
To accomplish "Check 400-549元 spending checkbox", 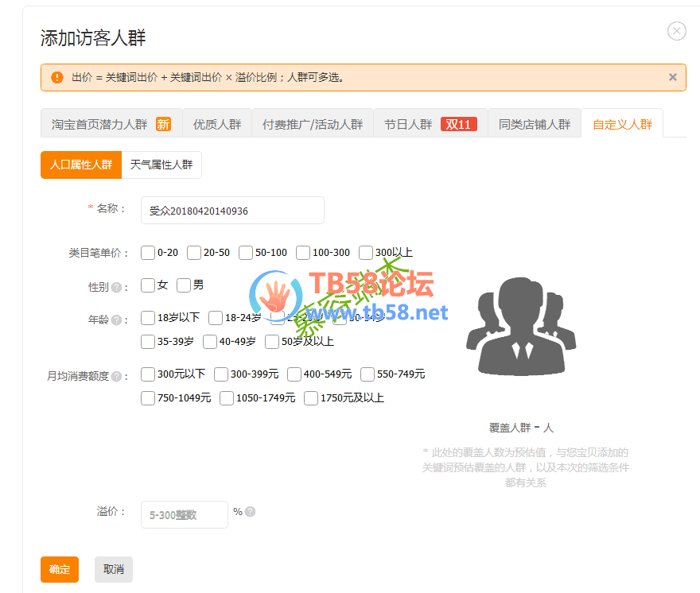I will (294, 374).
